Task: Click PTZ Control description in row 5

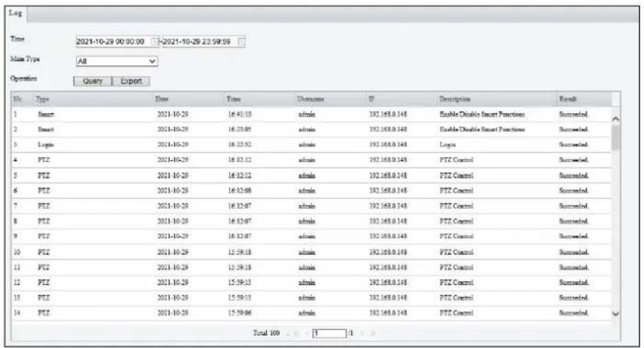Action: pyautogui.click(x=456, y=175)
